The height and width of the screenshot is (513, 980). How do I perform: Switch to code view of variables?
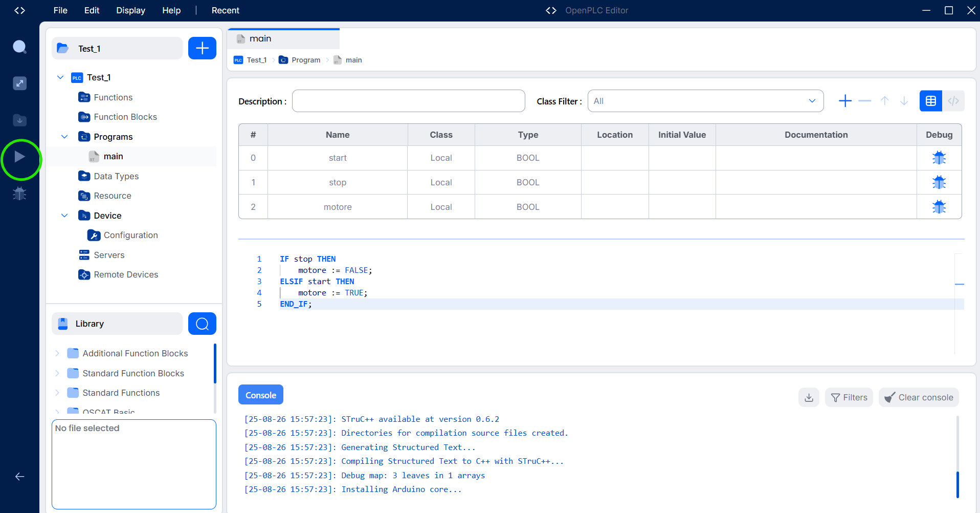pos(953,101)
